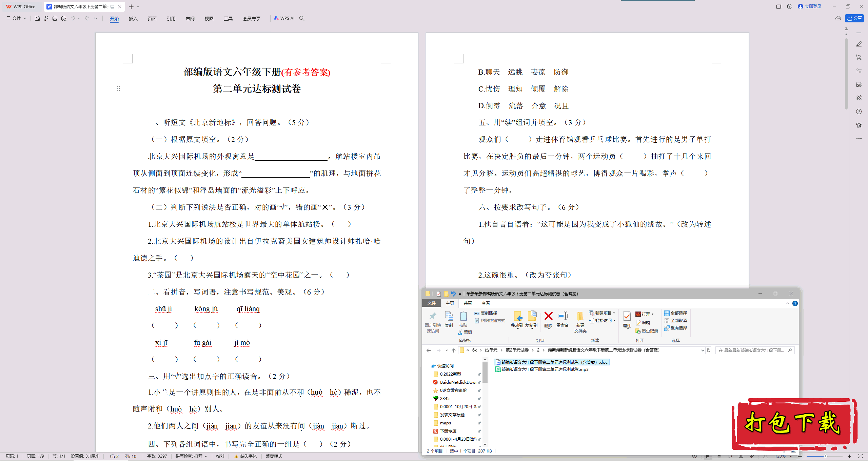Click the Explorer search input field
Screen dimensions: 868x461
752,350
